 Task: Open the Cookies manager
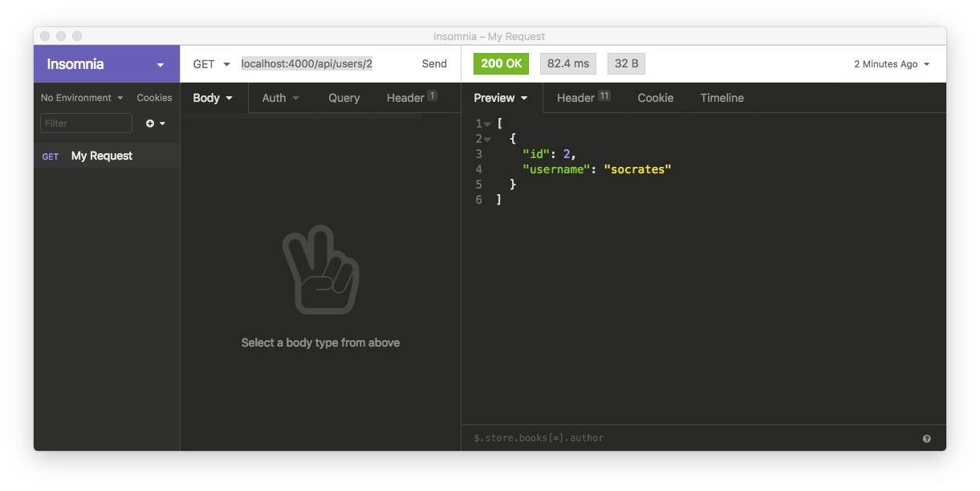[154, 97]
